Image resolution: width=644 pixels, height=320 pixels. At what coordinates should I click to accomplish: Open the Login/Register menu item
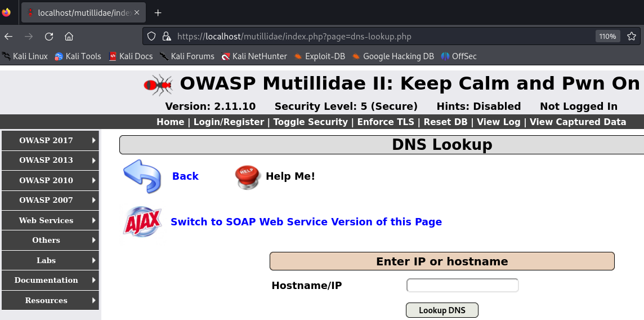[229, 122]
